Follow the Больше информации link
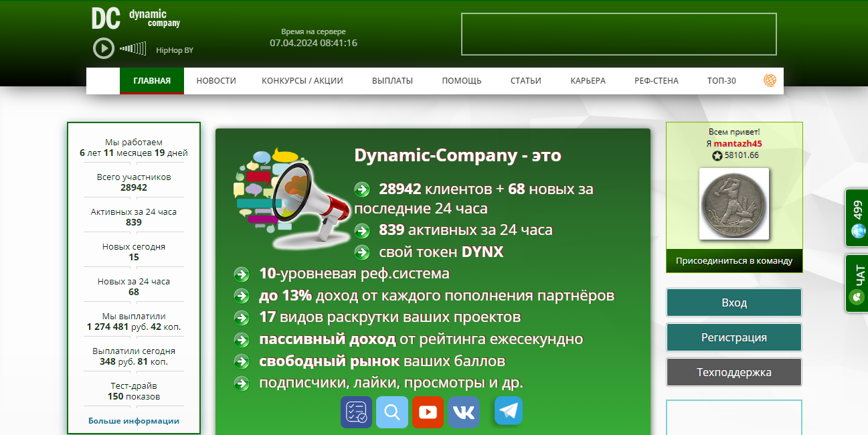The image size is (868, 435). pyautogui.click(x=134, y=421)
